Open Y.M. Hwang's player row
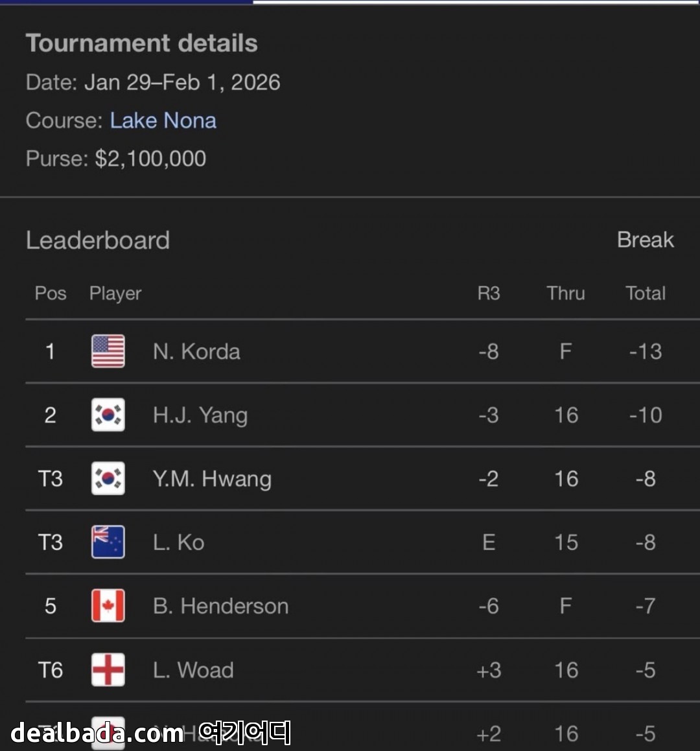The height and width of the screenshot is (751, 700). (x=212, y=479)
